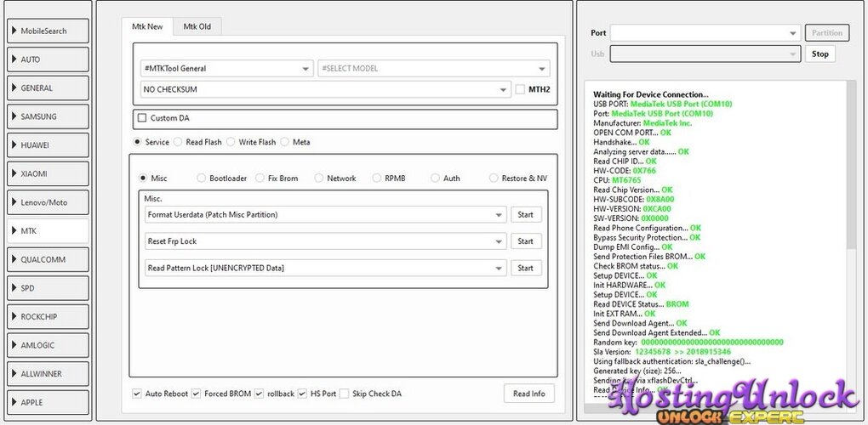This screenshot has width=868, height=425.
Task: Select the Fix Brom radio option
Action: point(260,178)
